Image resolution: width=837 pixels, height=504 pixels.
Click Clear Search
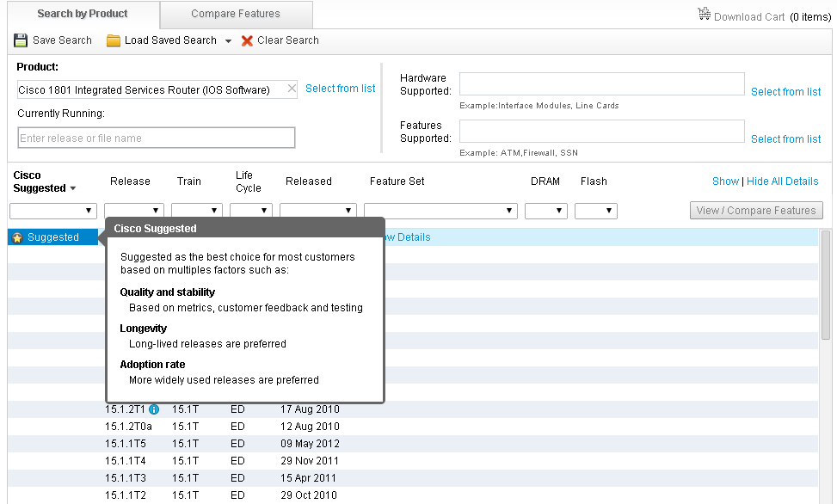pos(287,40)
